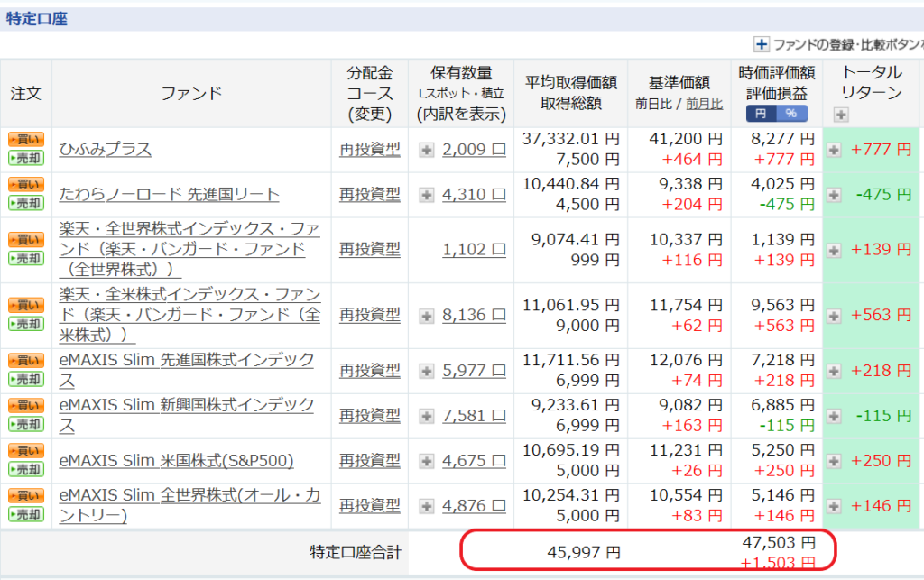Change 再投資型 course for ひふみプラス
Image resolution: width=924 pixels, height=580 pixels.
pos(369,150)
